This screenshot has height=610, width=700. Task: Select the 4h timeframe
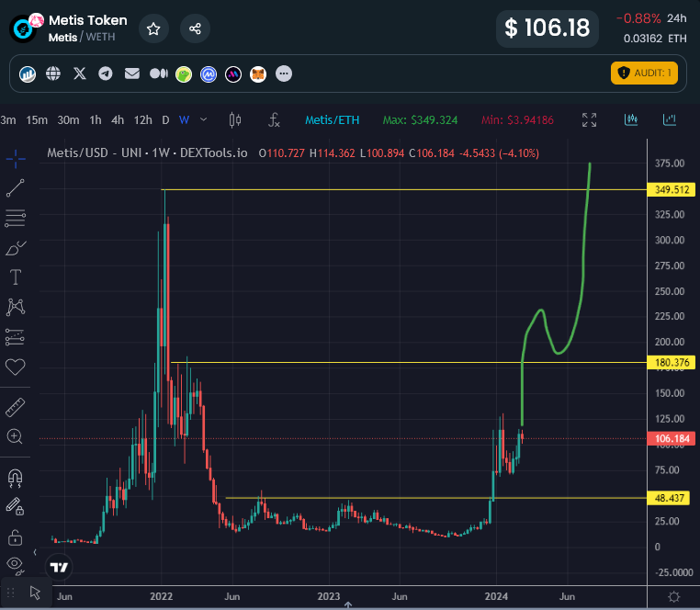coord(118,120)
